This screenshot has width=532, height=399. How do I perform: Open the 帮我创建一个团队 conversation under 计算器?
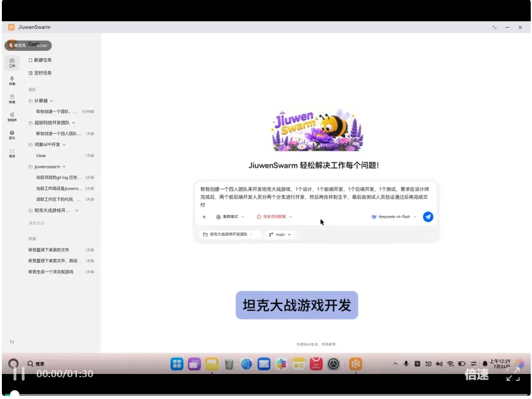[x=64, y=111]
